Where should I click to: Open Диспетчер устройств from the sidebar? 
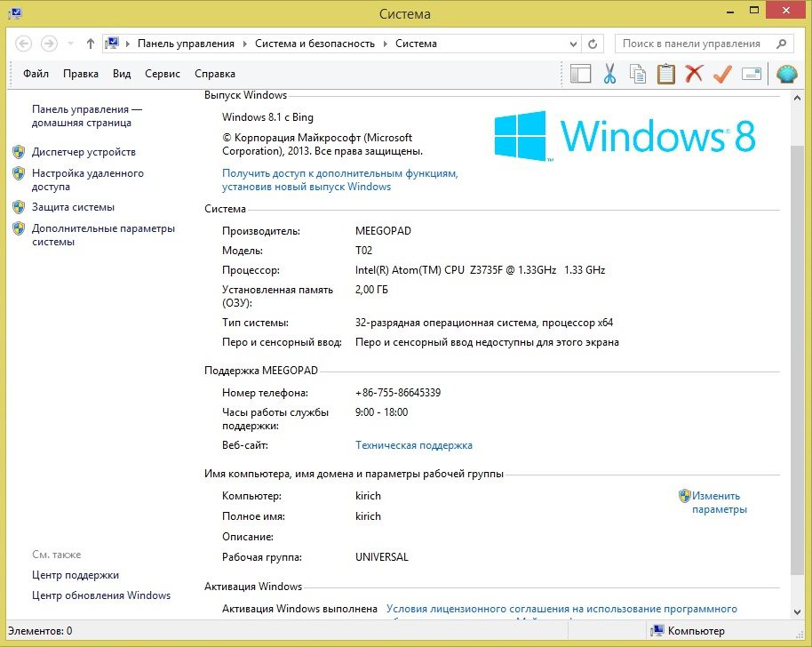coord(84,152)
